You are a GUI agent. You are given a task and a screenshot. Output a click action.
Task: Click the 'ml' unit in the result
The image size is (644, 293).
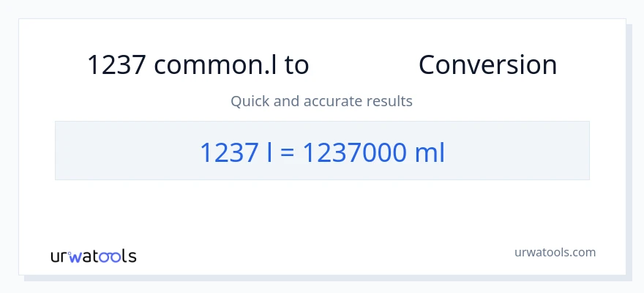(430, 152)
